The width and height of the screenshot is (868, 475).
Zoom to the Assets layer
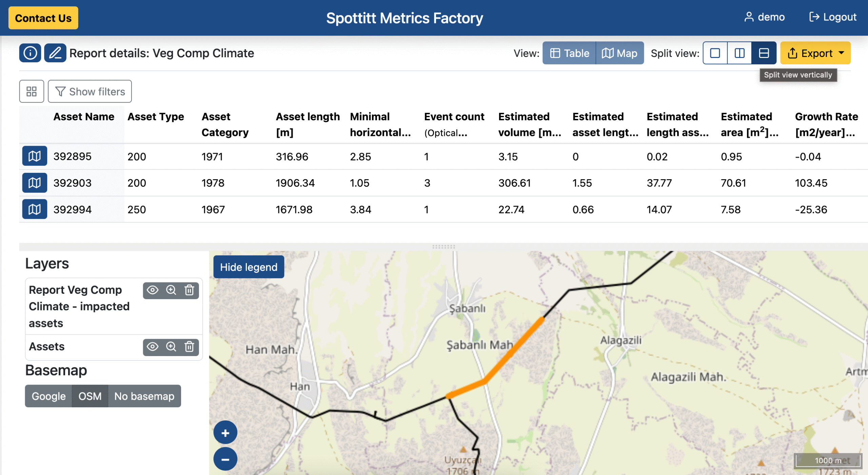[171, 347]
